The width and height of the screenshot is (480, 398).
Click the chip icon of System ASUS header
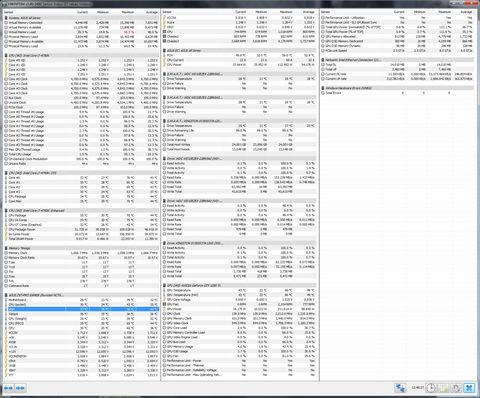6,18
